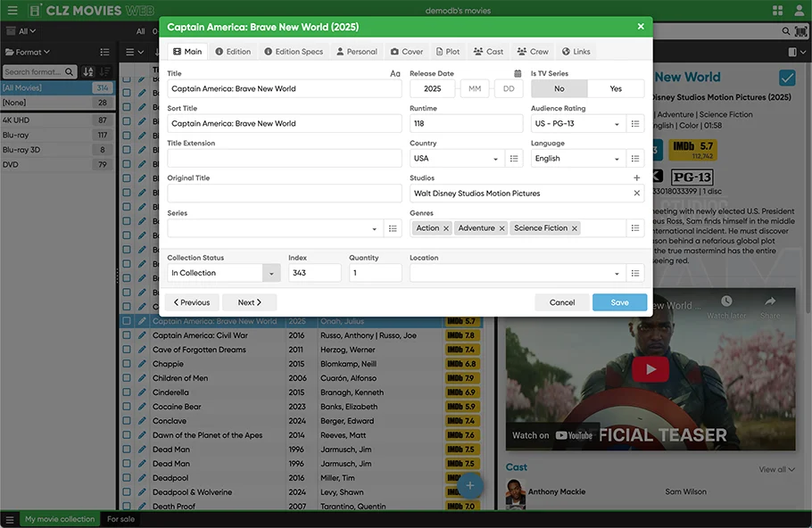Set Is TV Series to No
Screen dimensions: 812x528
559,88
